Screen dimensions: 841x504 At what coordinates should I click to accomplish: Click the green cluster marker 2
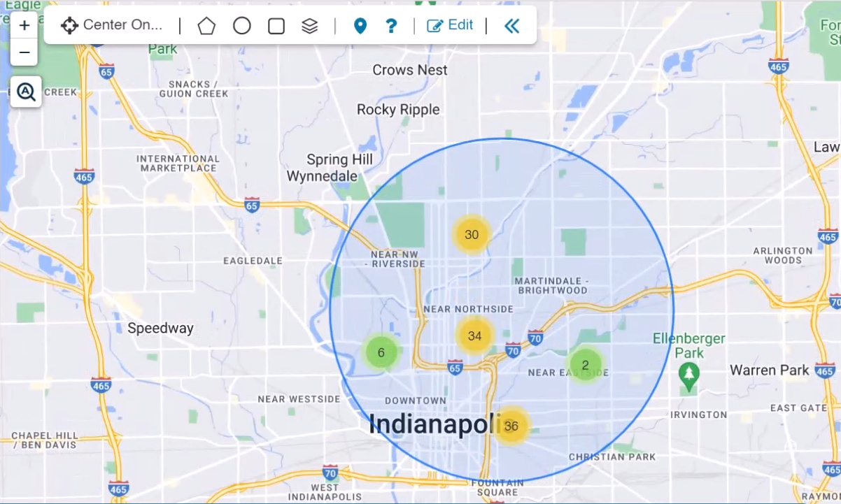coord(585,365)
